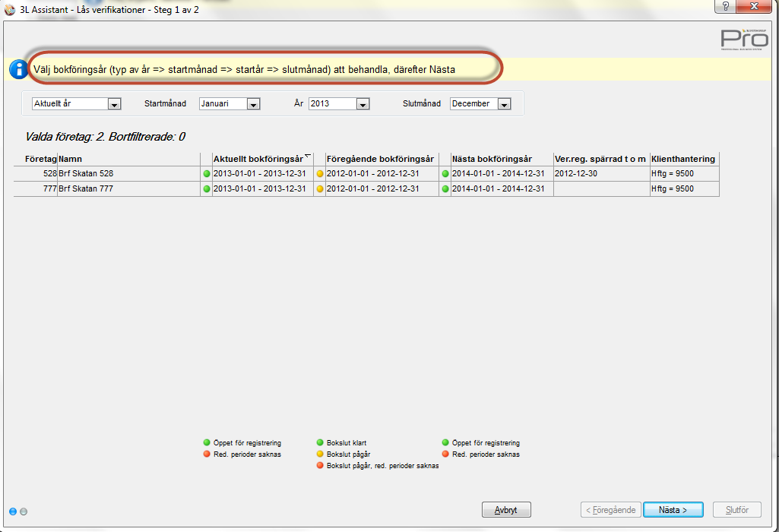
Task: Click 'Bokslut pågår, red. perioder saknas' legend text
Action: point(383,466)
